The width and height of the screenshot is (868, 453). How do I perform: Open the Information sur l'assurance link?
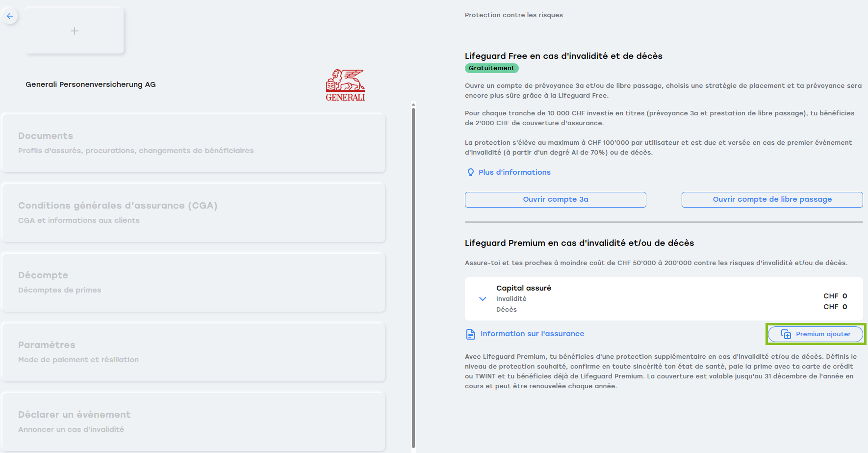tap(532, 334)
